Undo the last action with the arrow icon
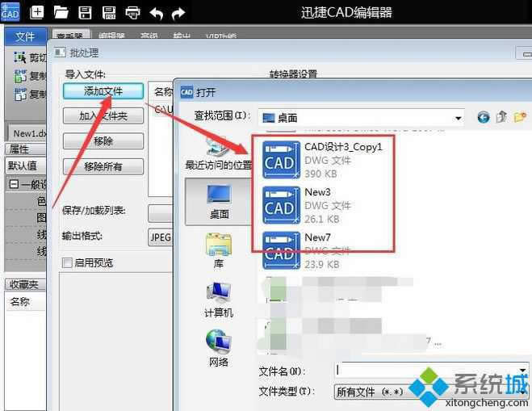The height and width of the screenshot is (411, 532). [157, 13]
